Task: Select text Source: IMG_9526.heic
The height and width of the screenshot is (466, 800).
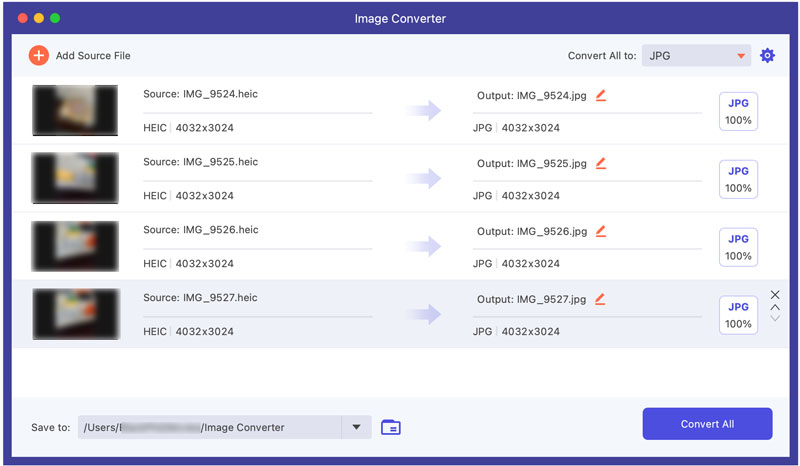Action: coord(201,230)
